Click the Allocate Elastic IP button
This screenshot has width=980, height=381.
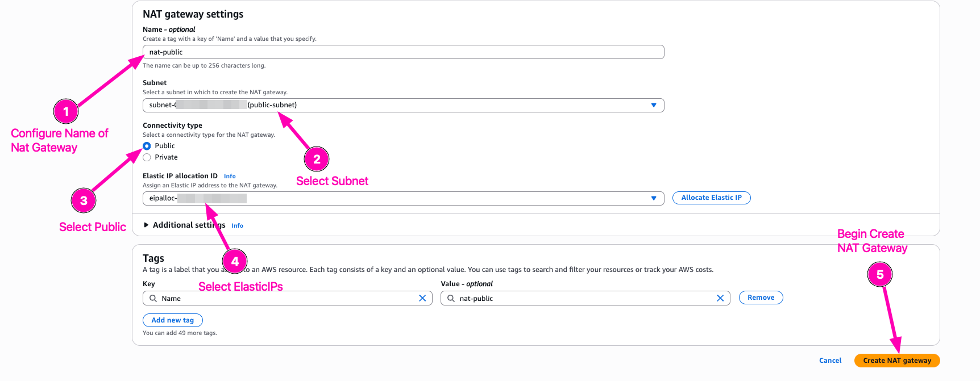click(x=711, y=198)
